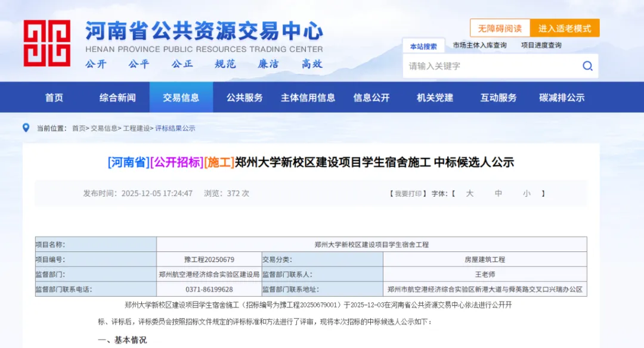Click the contact name 王老师
Viewport: 644px width, 348px height.
485,275
